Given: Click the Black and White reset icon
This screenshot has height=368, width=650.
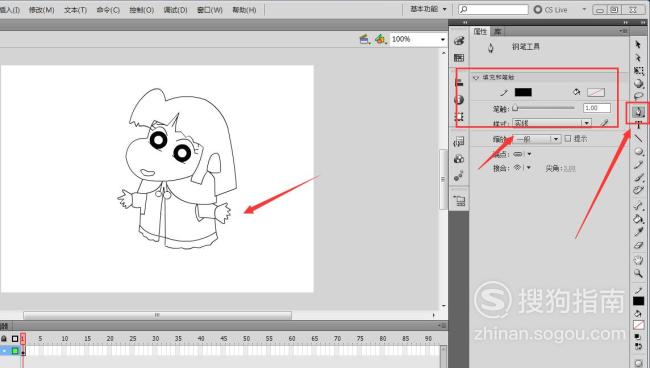Looking at the screenshot, I should pos(638,337).
